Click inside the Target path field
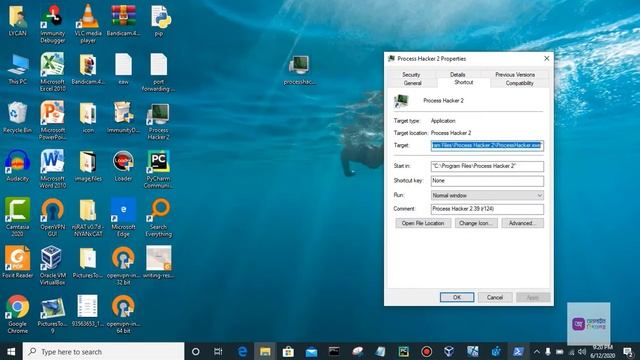 tap(487, 145)
